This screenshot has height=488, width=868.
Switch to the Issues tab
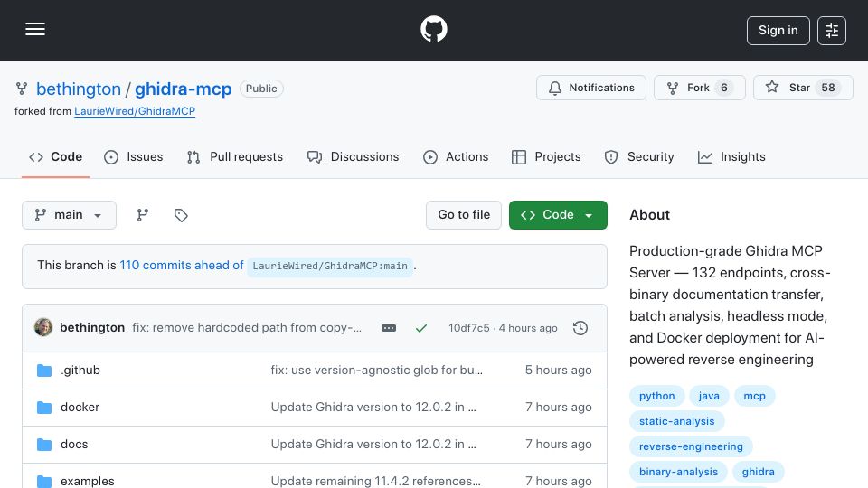(x=134, y=156)
